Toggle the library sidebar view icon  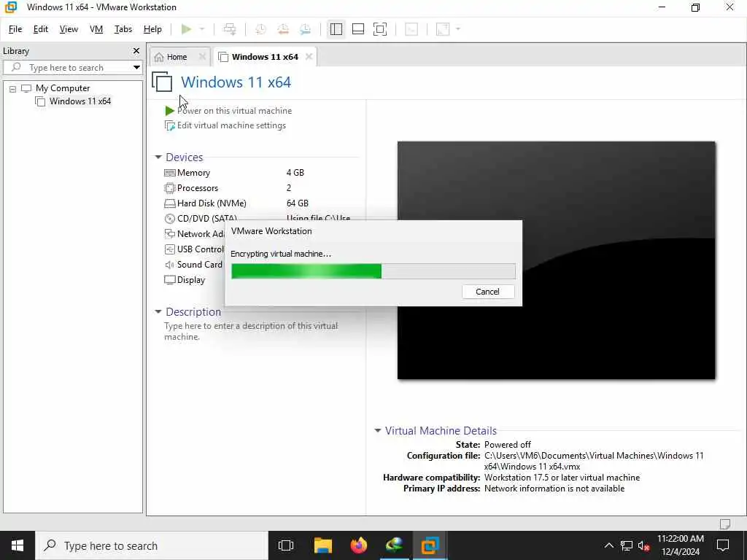point(336,29)
